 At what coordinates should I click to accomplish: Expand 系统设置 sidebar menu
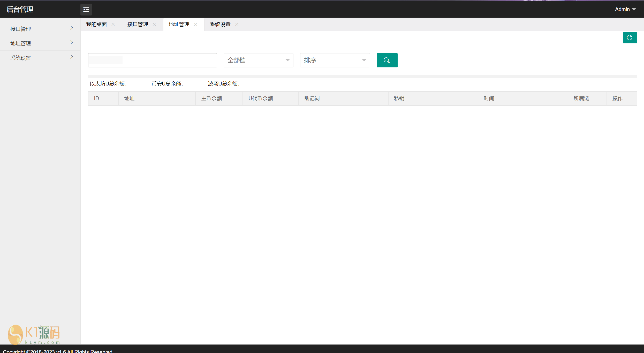(x=40, y=58)
